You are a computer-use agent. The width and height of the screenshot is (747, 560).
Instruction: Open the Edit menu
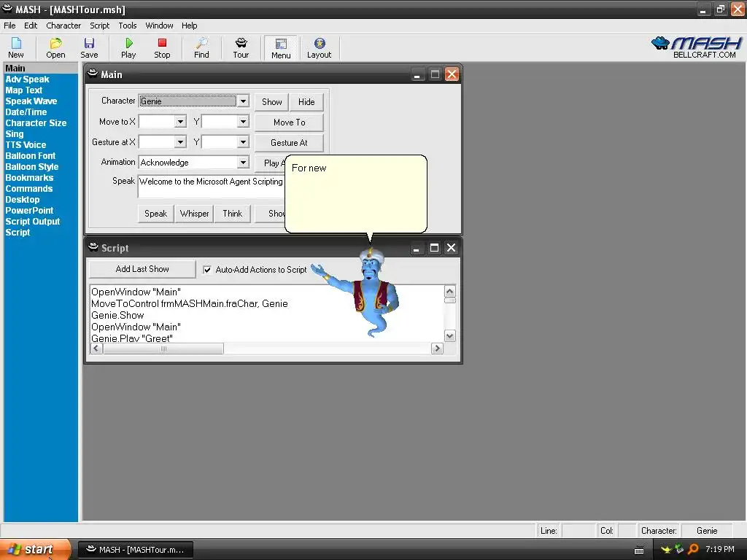point(31,26)
